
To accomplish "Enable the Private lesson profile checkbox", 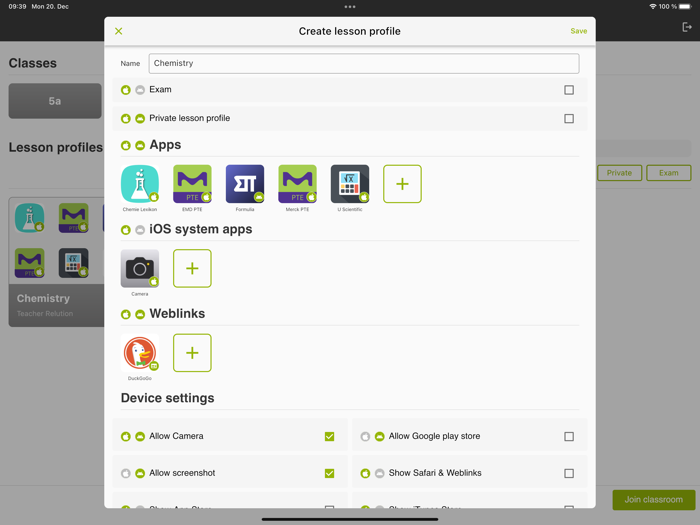I will point(569,118).
